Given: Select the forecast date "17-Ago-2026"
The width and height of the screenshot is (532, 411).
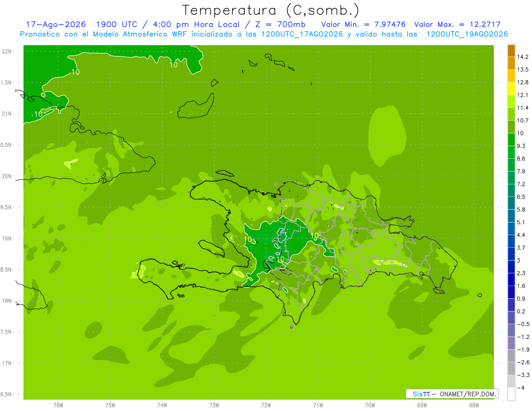Looking at the screenshot, I should click(55, 24).
